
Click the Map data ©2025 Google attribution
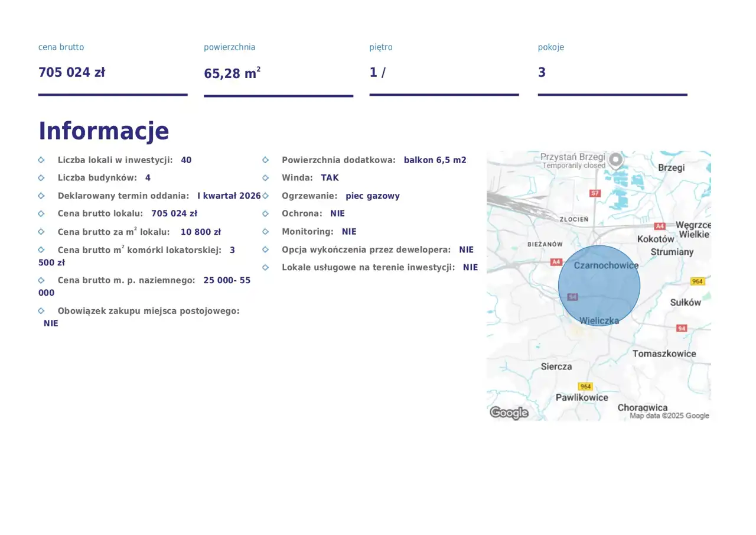(x=669, y=416)
